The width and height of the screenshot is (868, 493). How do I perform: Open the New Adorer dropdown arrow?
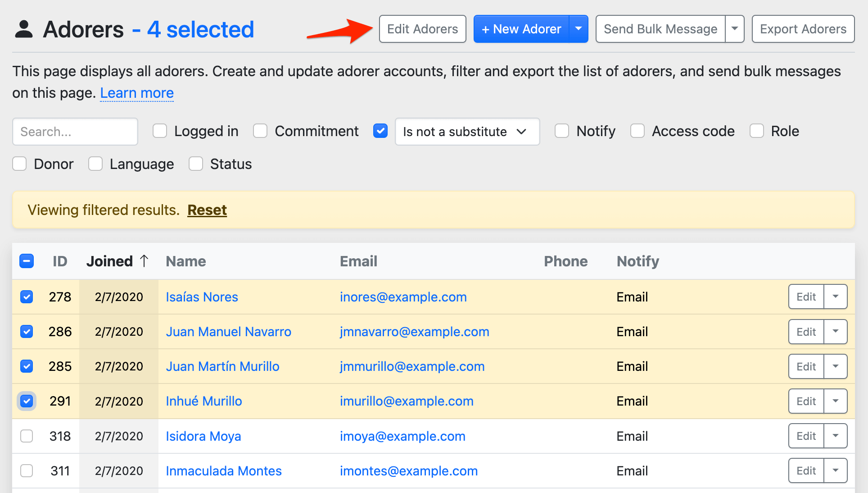coord(579,29)
